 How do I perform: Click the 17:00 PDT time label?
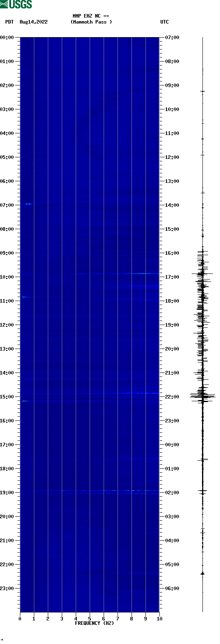(7, 445)
